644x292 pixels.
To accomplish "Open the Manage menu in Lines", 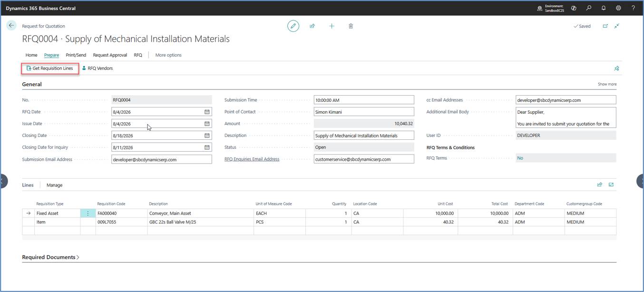I will click(x=54, y=185).
